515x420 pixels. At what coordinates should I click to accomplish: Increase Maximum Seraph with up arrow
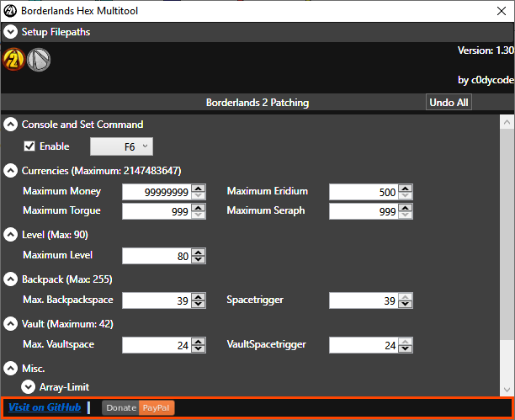[x=406, y=208]
